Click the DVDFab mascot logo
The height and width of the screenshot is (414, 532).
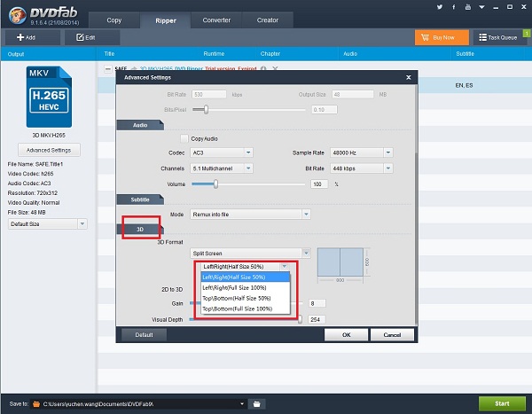click(18, 16)
